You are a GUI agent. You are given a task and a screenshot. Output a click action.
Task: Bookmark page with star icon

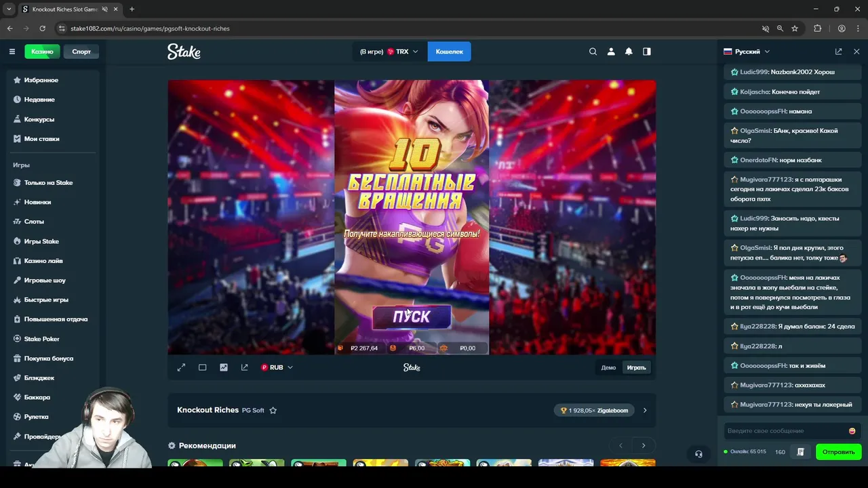click(x=795, y=28)
